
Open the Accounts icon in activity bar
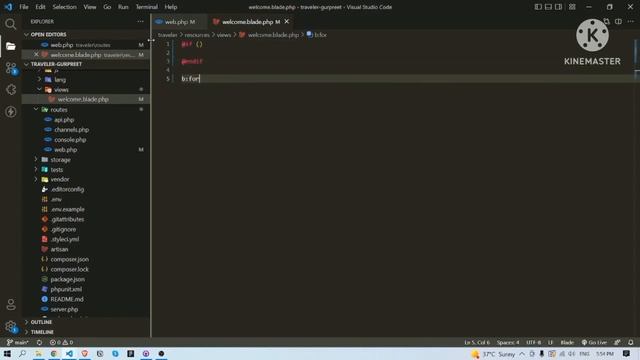tap(11, 304)
